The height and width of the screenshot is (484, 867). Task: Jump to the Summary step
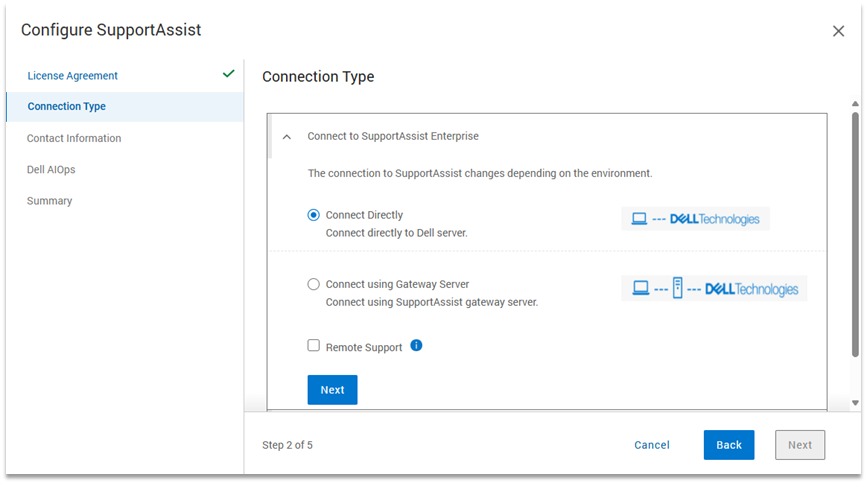point(49,201)
